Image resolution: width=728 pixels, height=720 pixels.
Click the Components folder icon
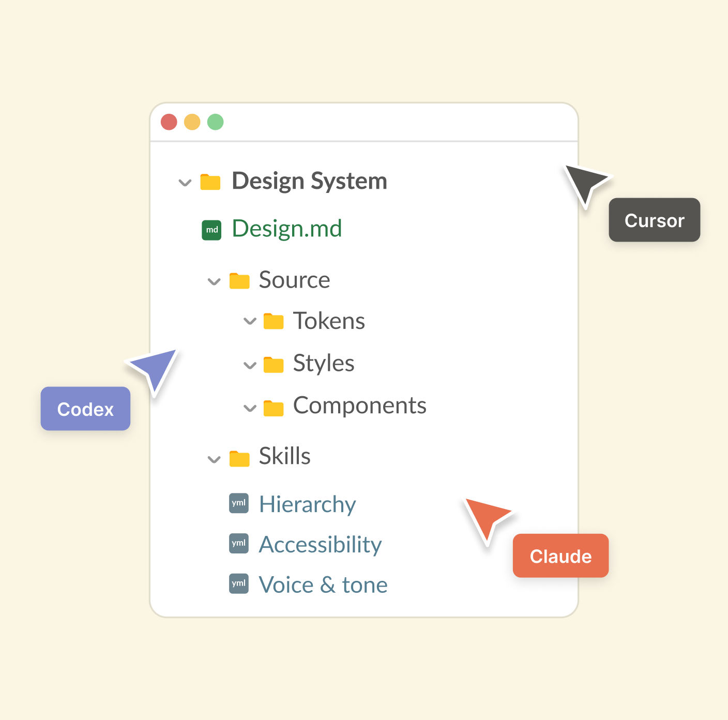point(274,408)
